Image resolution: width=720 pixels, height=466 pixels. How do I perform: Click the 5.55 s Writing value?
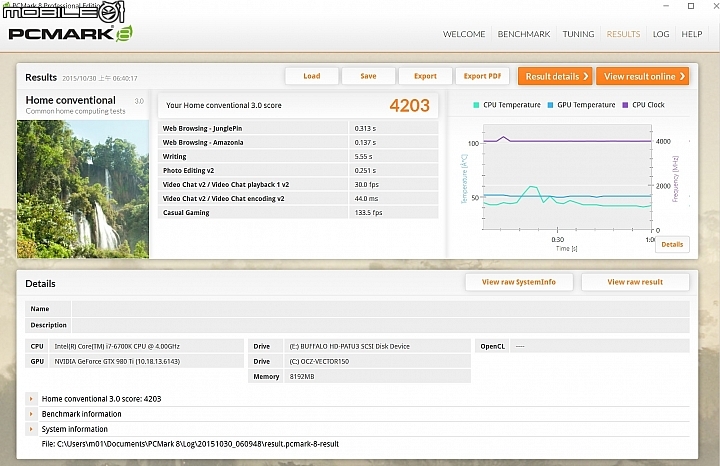coord(363,157)
